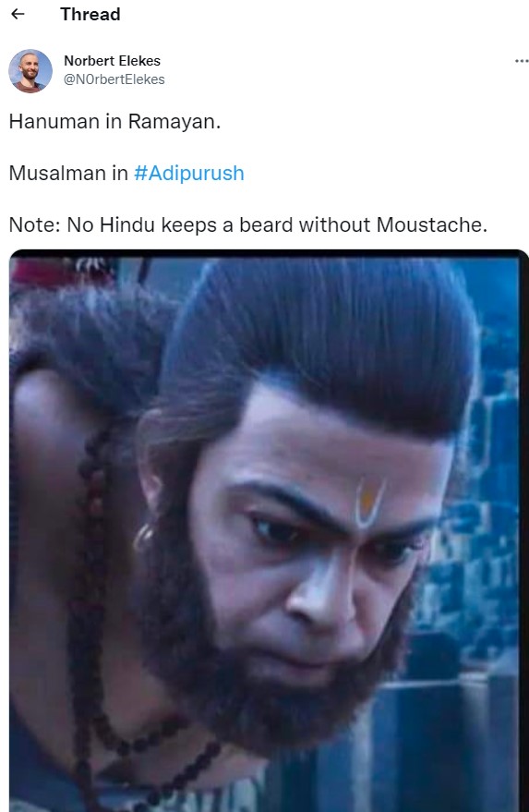The width and height of the screenshot is (529, 812).
Task: Open the @N0rbertElekes handle link
Action: tap(114, 79)
